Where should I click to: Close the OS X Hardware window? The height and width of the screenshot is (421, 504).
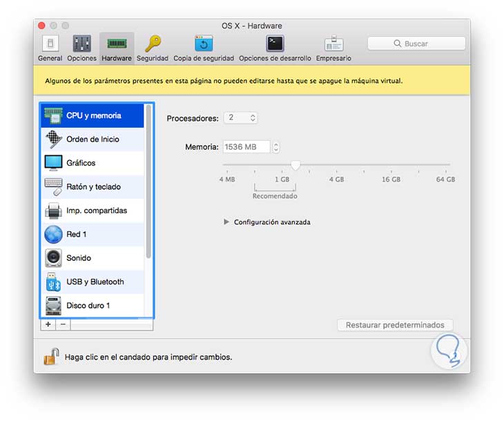point(41,26)
